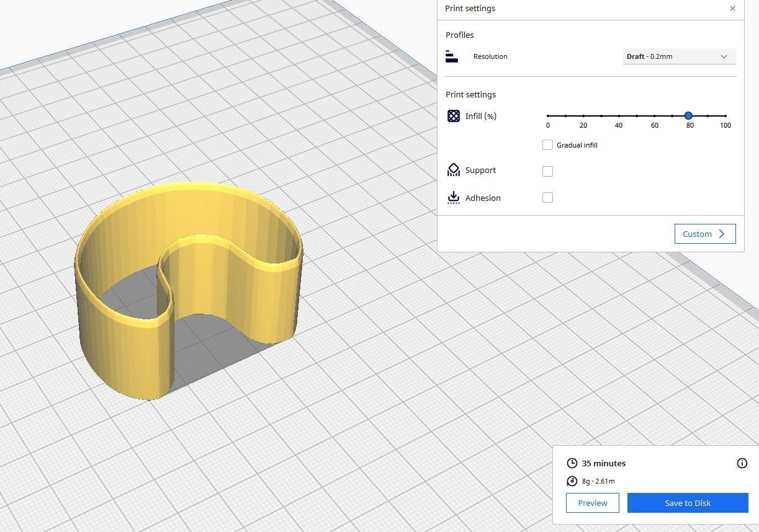Set infill slider to 100 mark
Viewport: 759px width, 532px height.
725,116
